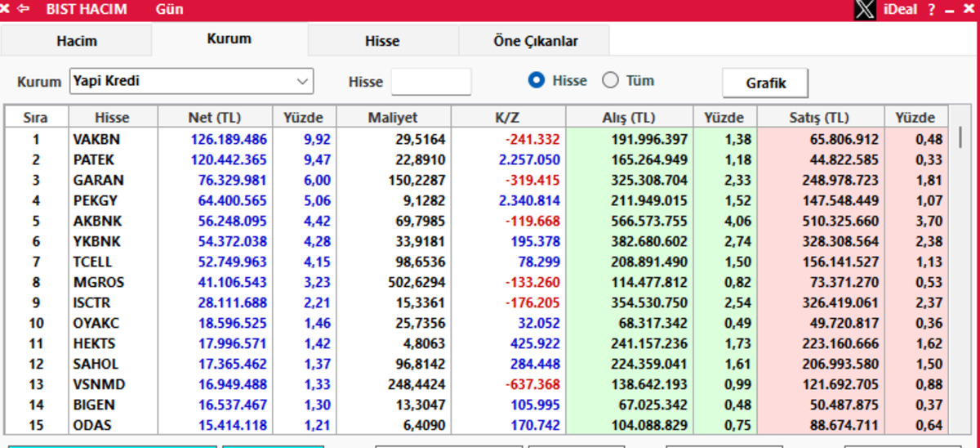Click the Yüzde header next to Net (TL)

(x=303, y=118)
